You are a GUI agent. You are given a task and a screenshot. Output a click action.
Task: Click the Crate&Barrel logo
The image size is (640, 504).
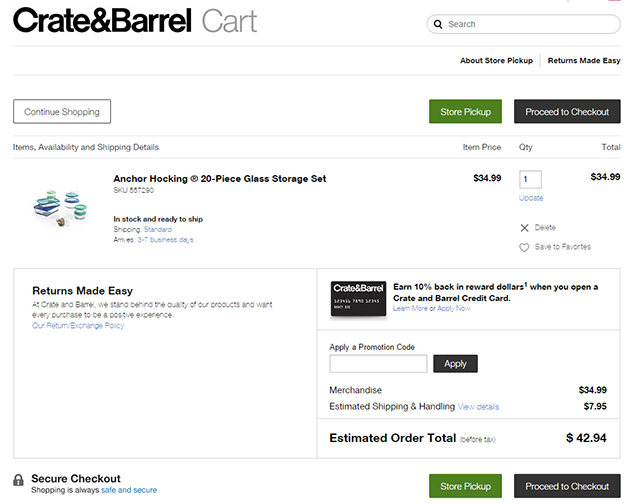click(102, 20)
